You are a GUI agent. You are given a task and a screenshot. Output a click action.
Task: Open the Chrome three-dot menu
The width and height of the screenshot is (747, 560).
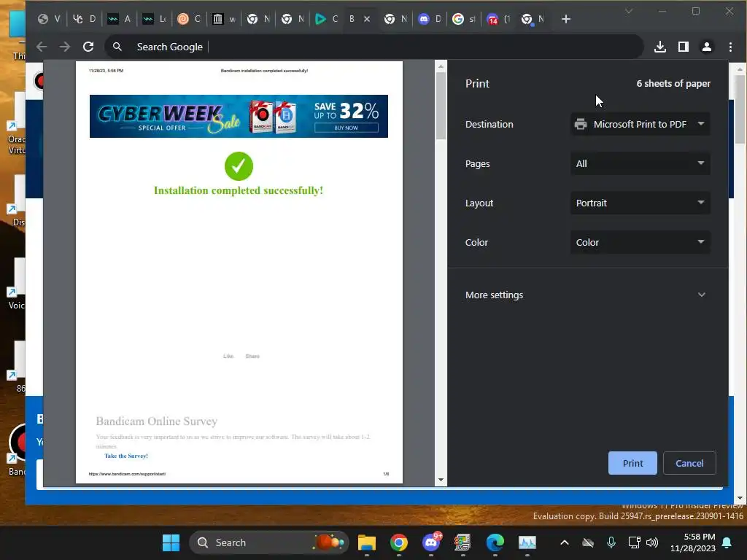(729, 47)
